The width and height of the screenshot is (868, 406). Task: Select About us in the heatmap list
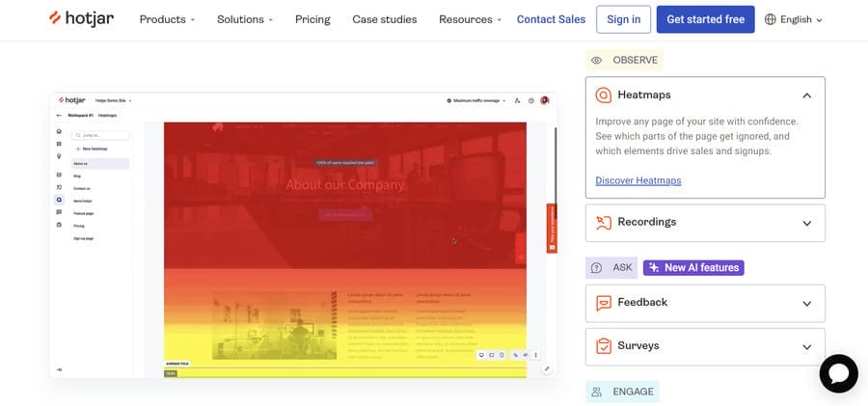[x=100, y=163]
